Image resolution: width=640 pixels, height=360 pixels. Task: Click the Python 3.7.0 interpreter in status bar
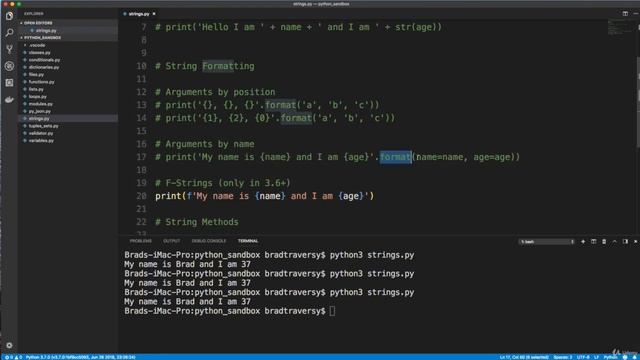pyautogui.click(x=80, y=357)
